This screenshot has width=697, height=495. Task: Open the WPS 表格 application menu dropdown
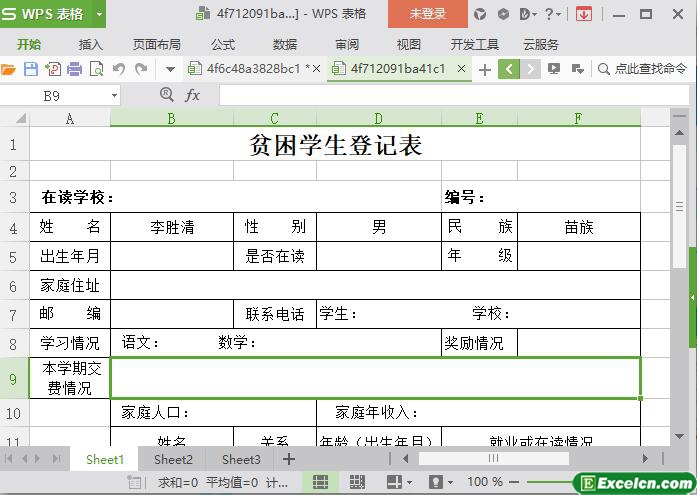pyautogui.click(x=99, y=14)
